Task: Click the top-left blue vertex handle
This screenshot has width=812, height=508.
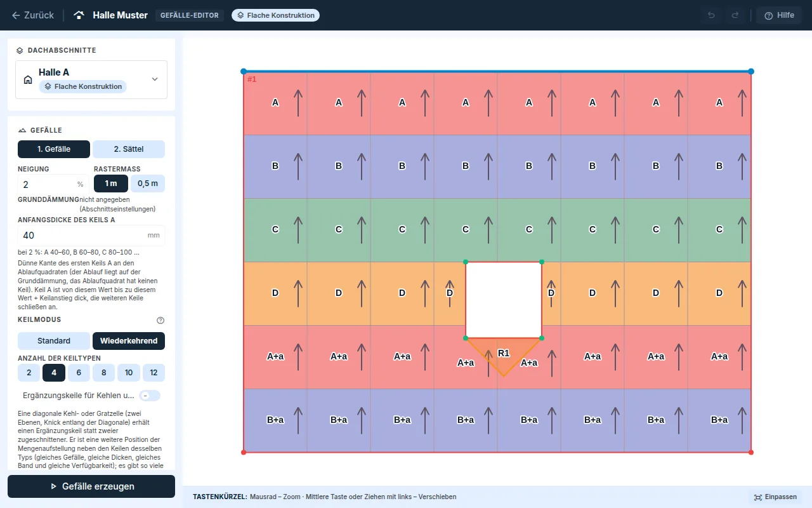Action: pyautogui.click(x=244, y=71)
